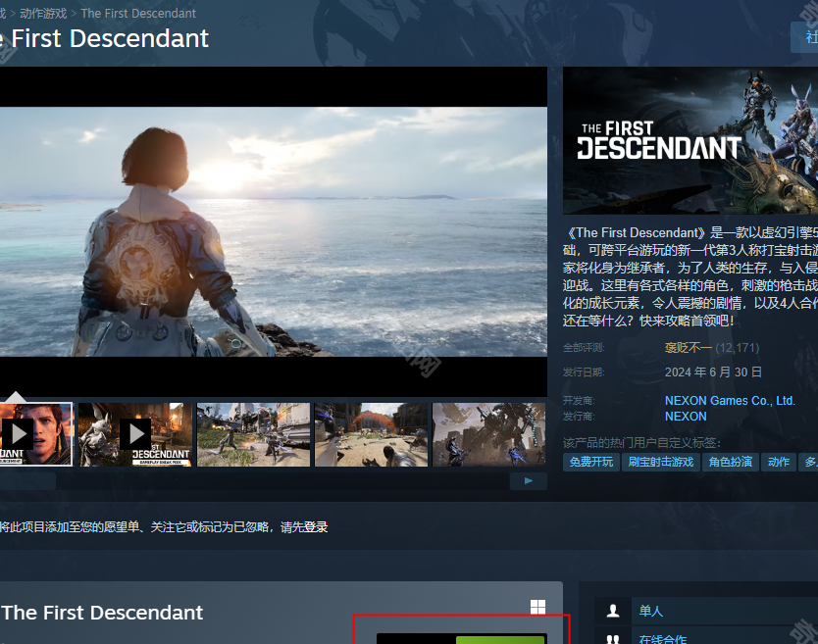Image resolution: width=818 pixels, height=644 pixels.
Task: Click the thumbnail strip's right arrow
Action: (x=529, y=480)
